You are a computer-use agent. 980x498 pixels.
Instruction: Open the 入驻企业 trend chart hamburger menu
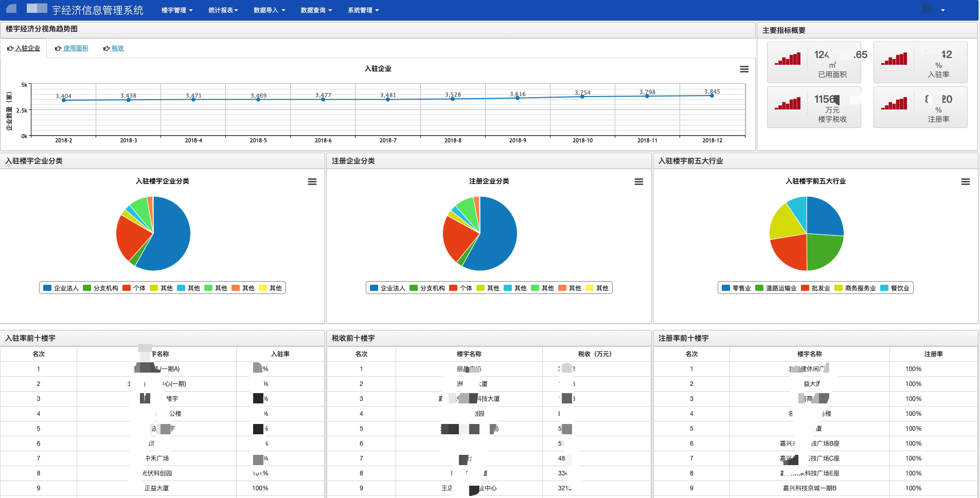coord(744,69)
